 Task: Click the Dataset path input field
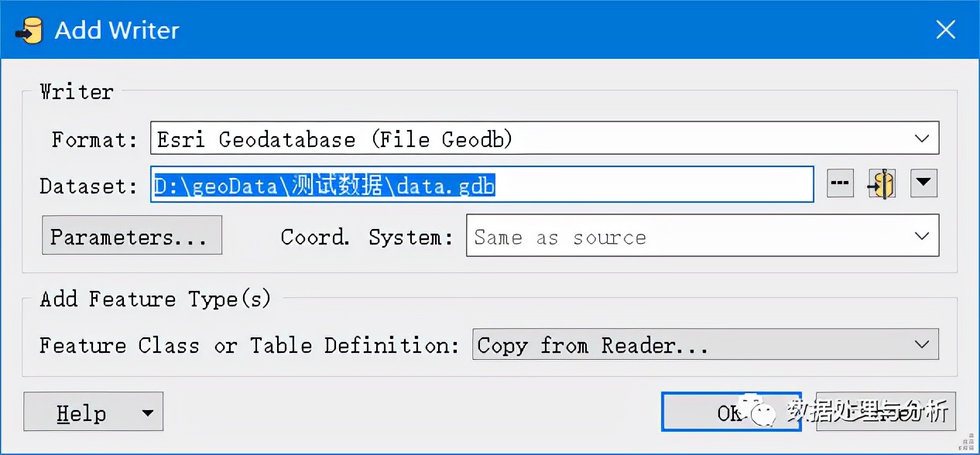[x=481, y=186]
